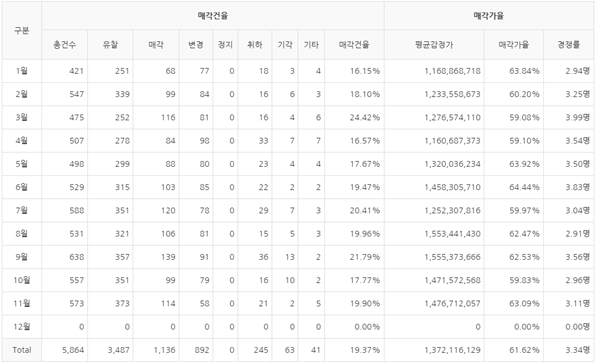Click the 17.77% cell
Image resolution: width=596 pixels, height=363 pixels.
pyautogui.click(x=365, y=280)
